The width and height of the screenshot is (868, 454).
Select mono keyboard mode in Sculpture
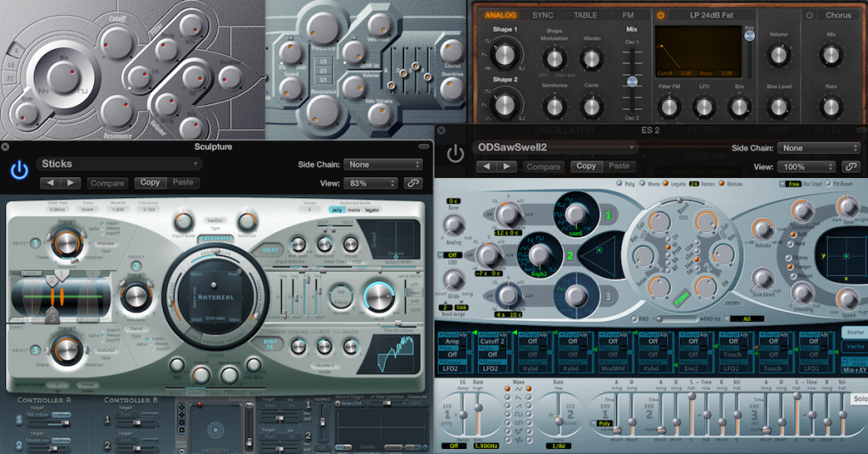353,210
